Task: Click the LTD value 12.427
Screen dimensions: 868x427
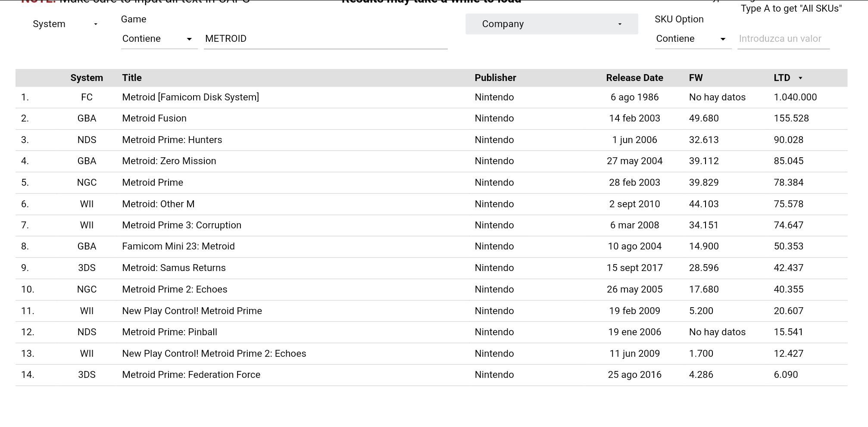Action: [789, 354]
